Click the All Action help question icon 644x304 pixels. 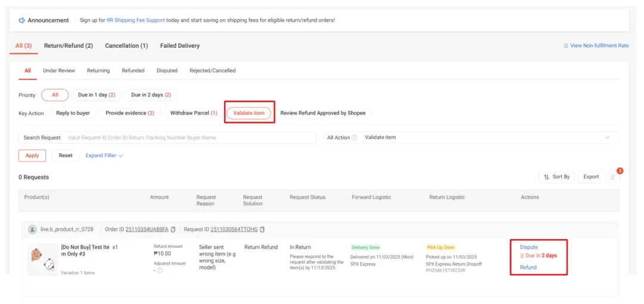(x=355, y=138)
